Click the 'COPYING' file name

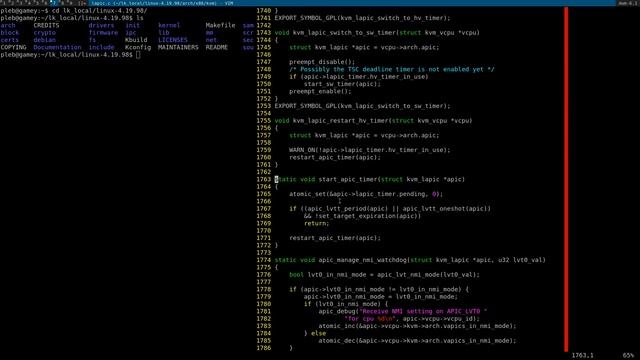[x=13, y=47]
